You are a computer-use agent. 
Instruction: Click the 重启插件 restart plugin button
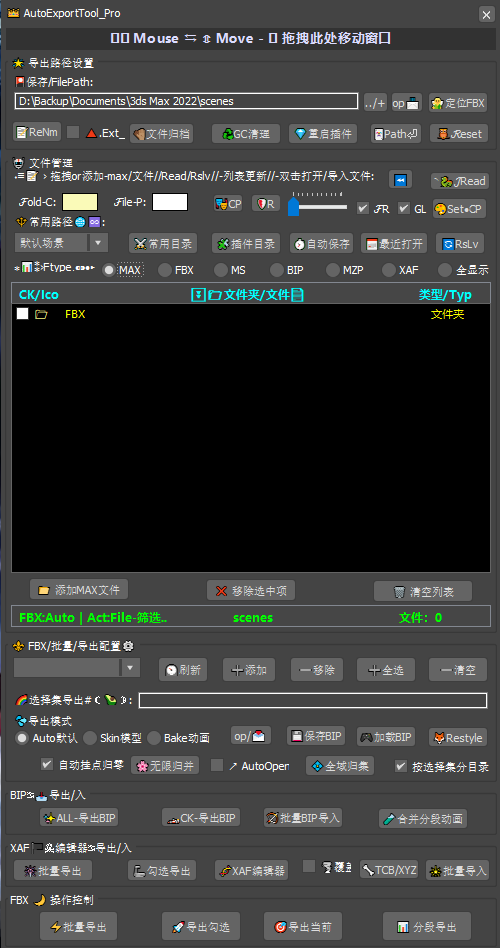click(x=323, y=134)
